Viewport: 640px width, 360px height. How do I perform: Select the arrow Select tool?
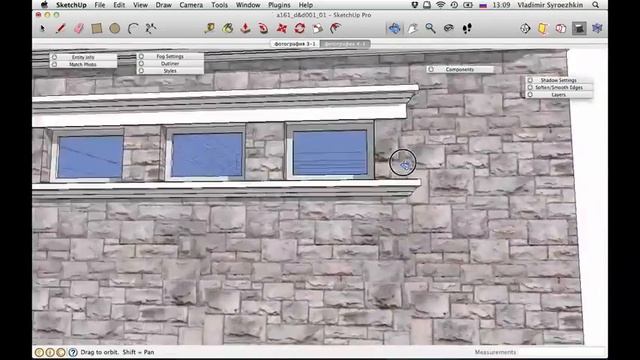[42, 28]
